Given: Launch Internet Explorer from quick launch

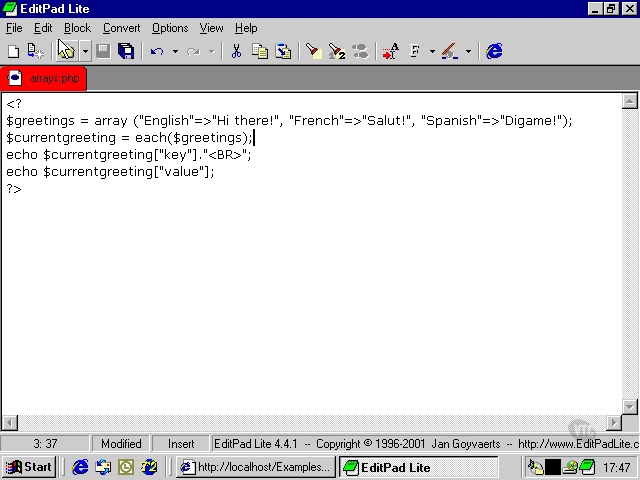Looking at the screenshot, I should click(80, 467).
